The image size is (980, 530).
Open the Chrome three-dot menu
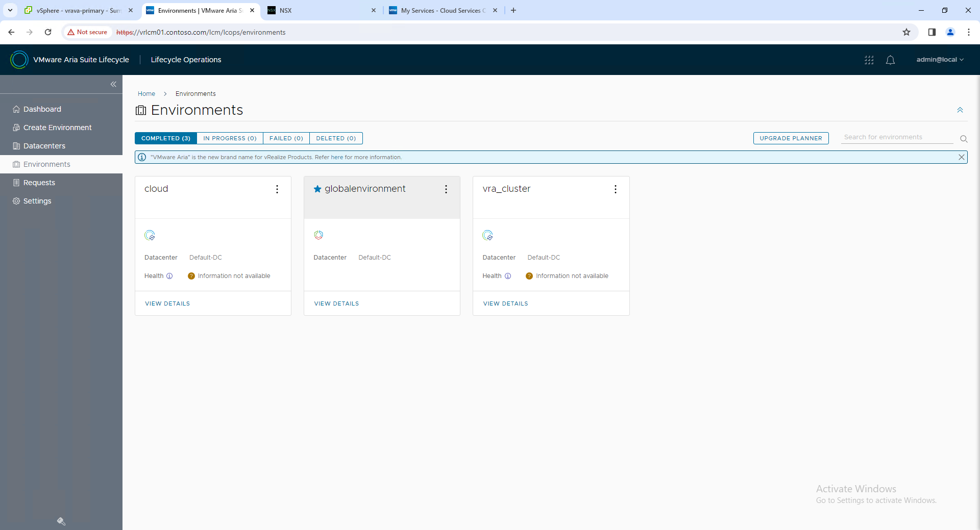[969, 32]
